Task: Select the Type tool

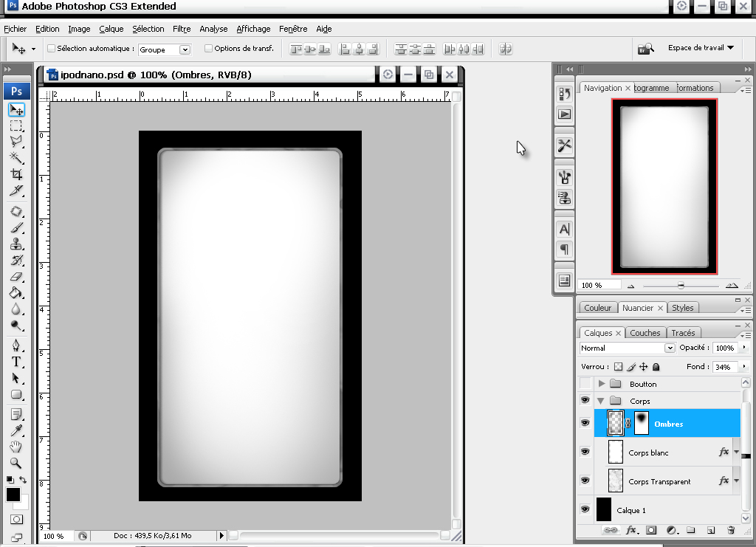Action: pyautogui.click(x=16, y=362)
